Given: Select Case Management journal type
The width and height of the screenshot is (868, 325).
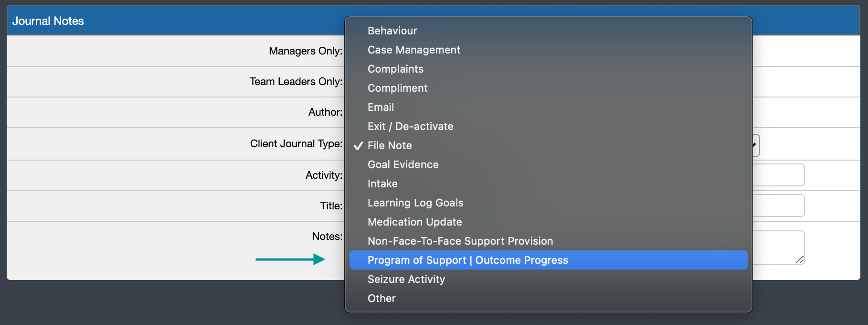Looking at the screenshot, I should click(413, 50).
